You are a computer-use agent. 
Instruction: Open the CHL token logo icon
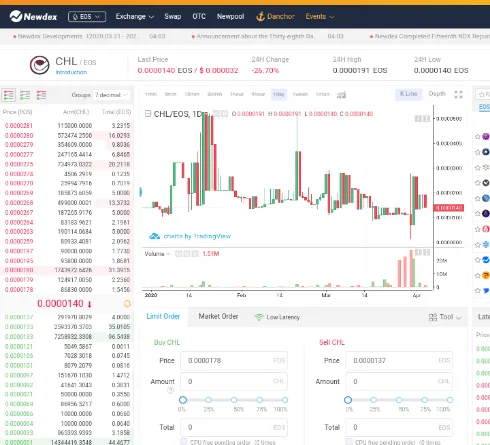click(x=40, y=65)
